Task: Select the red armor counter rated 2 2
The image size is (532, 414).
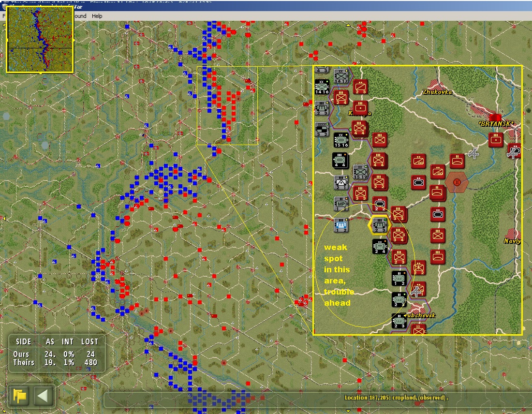Action: [x=380, y=204]
